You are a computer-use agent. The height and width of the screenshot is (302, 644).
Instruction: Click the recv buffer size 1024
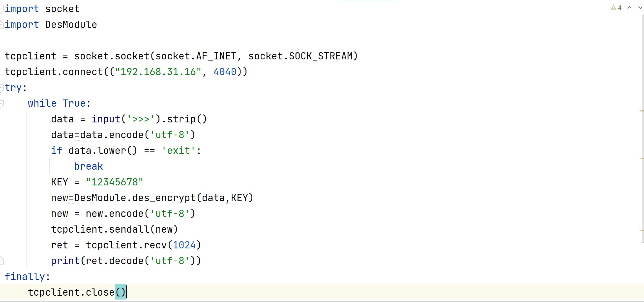point(184,245)
